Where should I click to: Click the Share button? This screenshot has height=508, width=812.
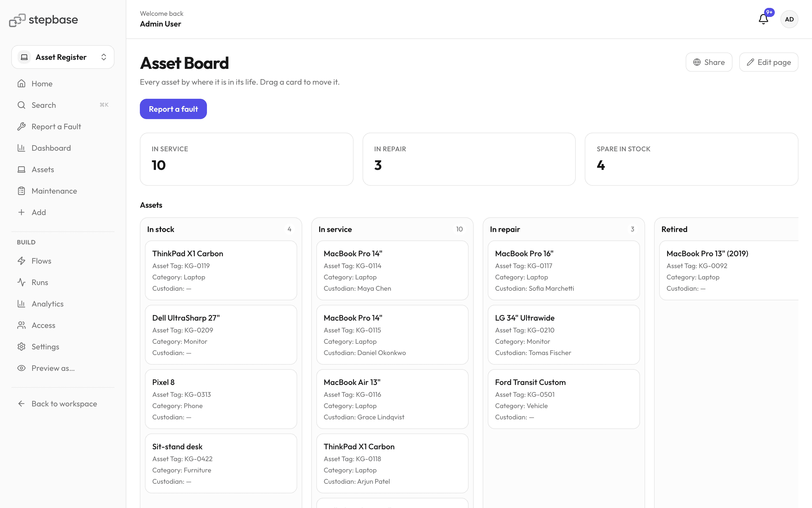point(709,62)
